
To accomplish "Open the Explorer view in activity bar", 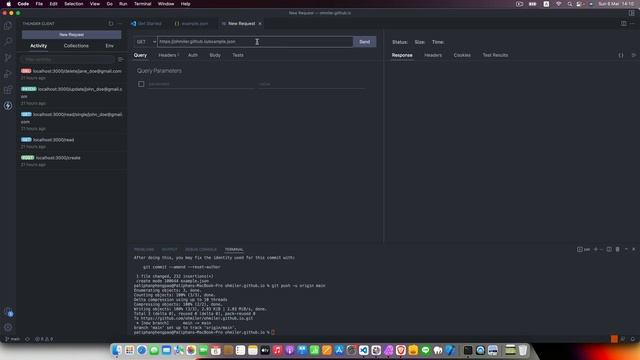I will click(x=8, y=26).
